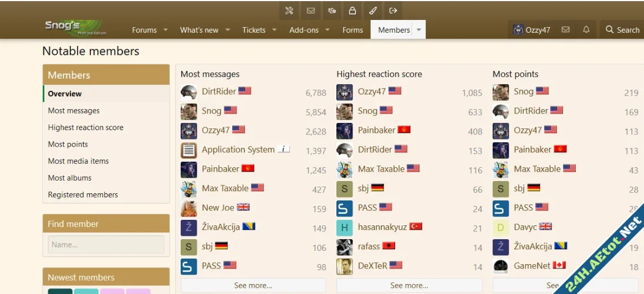644x294 pixels.
Task: Open the Forms navigation tab
Action: click(x=352, y=30)
